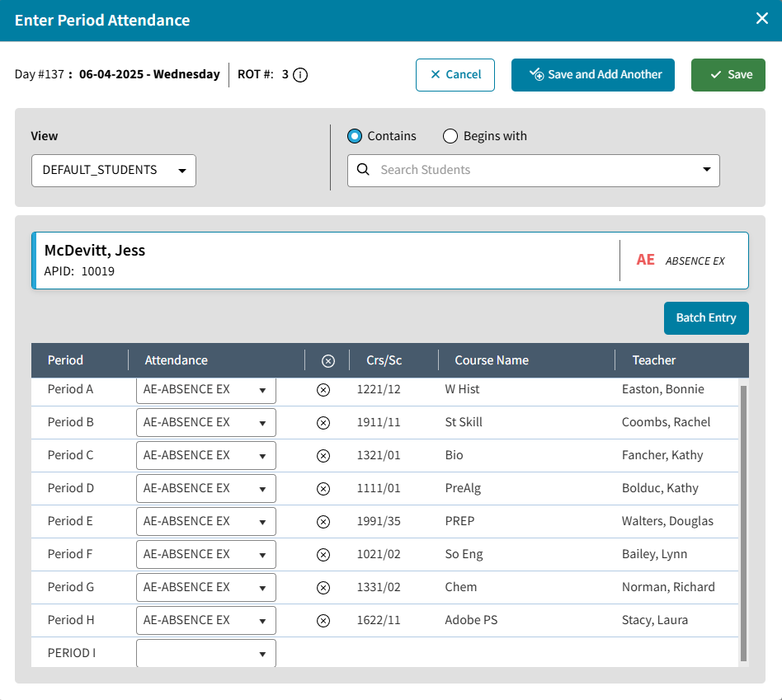Image resolution: width=782 pixels, height=700 pixels.
Task: Open the Period G attendance dropdown
Action: point(206,587)
